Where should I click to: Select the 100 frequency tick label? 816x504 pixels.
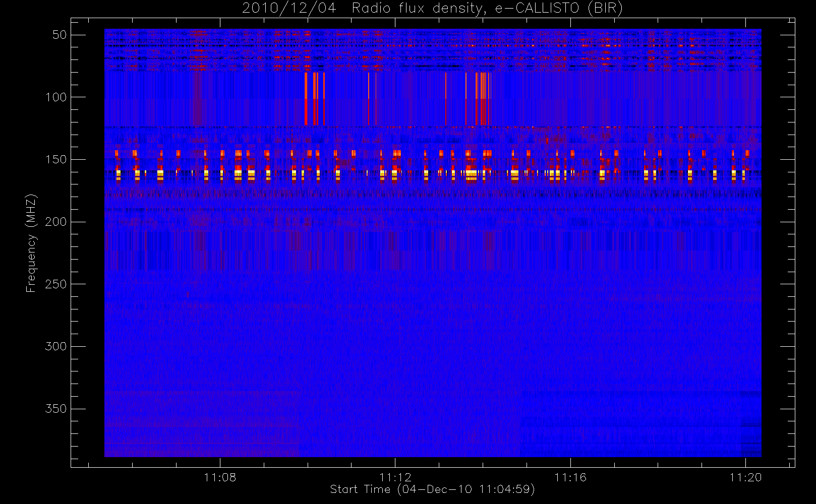(56, 97)
